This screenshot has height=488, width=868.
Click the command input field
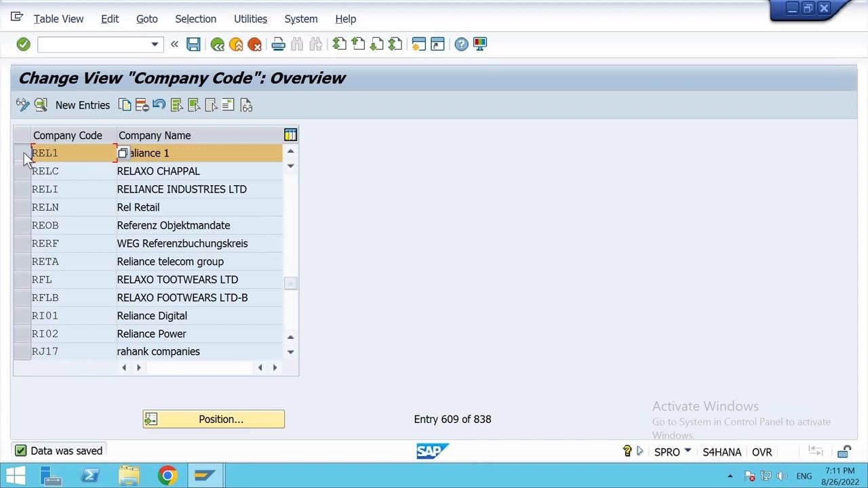tap(93, 45)
